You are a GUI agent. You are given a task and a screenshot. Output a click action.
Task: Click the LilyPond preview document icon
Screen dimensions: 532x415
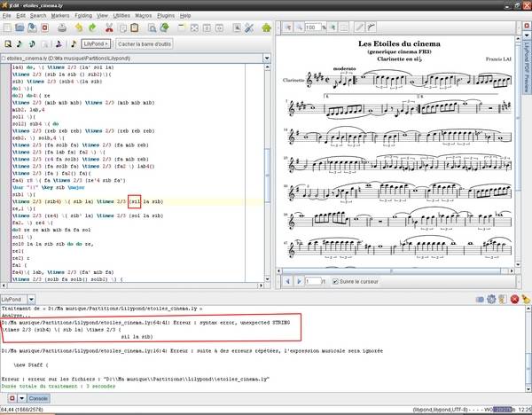click(8, 43)
